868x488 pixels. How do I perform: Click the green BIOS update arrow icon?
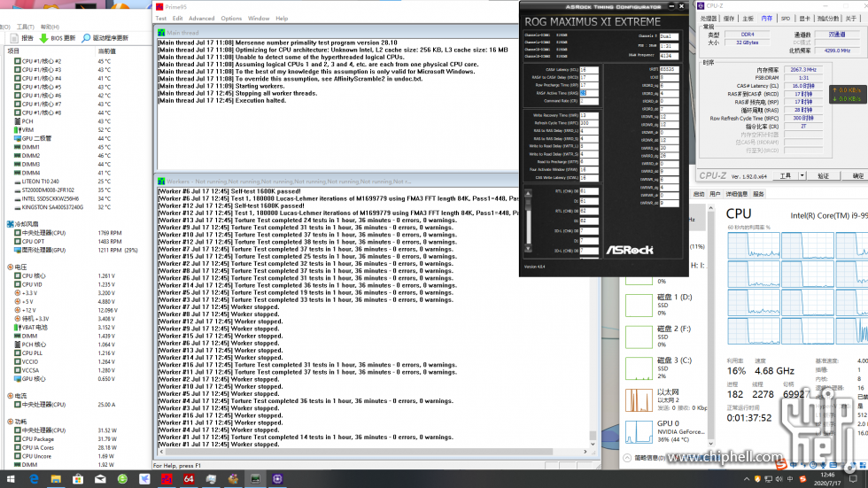tap(43, 38)
